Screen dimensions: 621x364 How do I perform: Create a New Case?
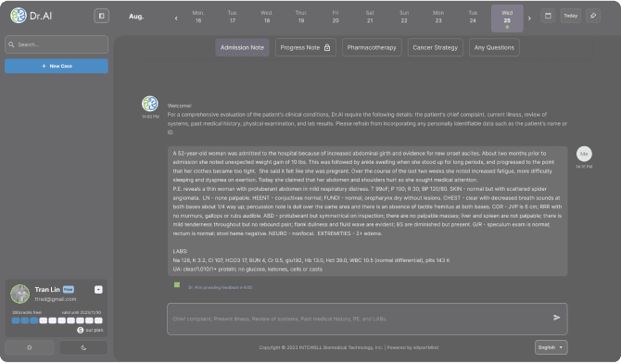[57, 66]
